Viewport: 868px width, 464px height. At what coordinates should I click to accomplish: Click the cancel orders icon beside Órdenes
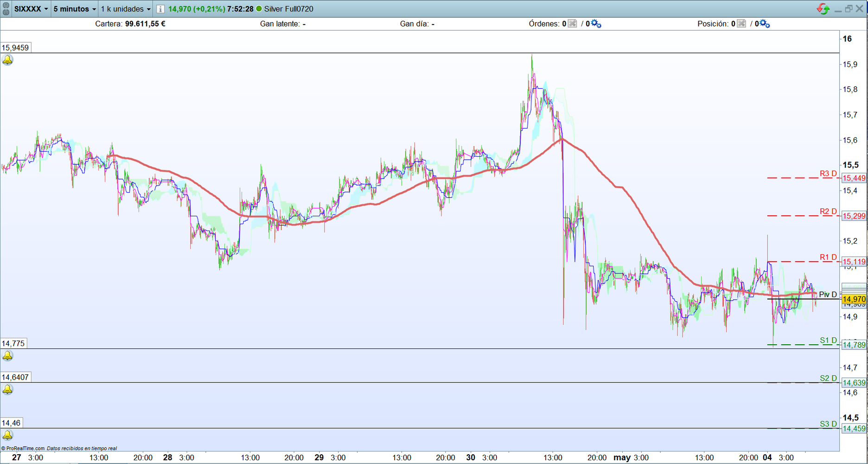[572, 24]
